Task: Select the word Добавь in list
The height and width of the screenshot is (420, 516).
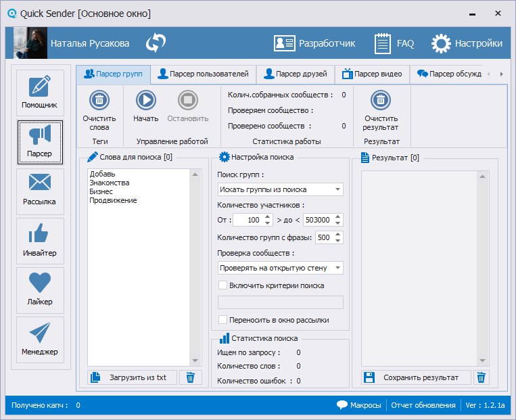Action: coord(102,174)
